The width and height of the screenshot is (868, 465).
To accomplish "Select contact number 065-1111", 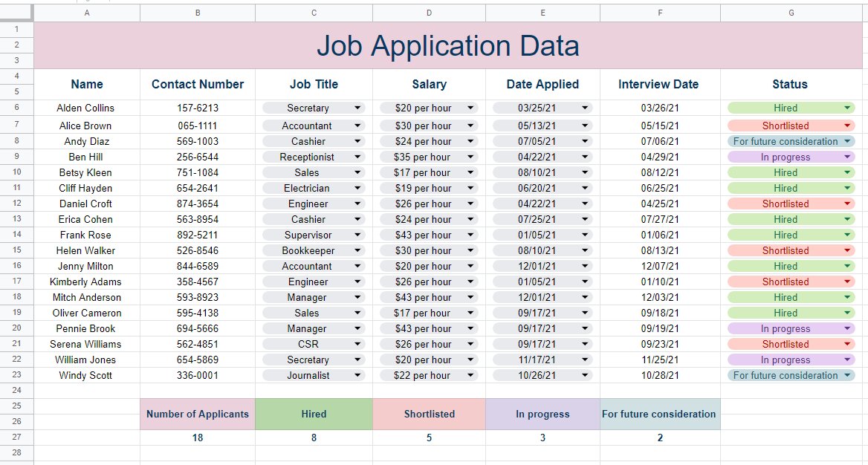I will 198,126.
